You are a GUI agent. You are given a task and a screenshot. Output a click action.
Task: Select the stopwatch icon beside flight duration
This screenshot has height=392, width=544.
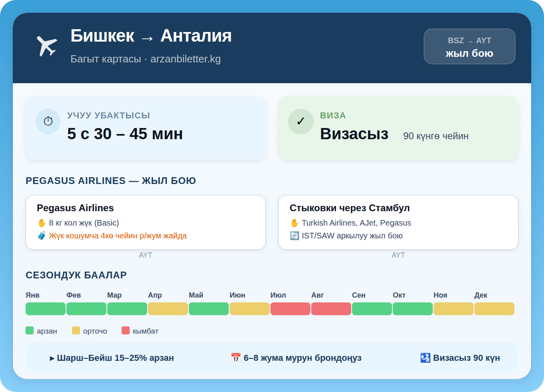(48, 122)
